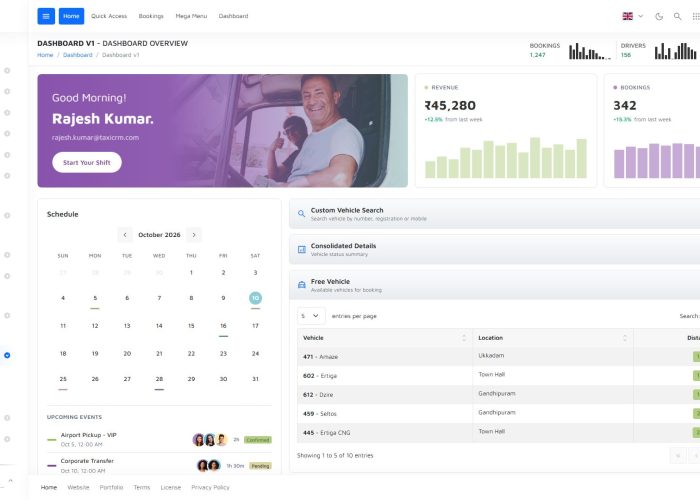This screenshot has width=700, height=500.
Task: Select date 28 in the calendar
Action: [x=159, y=379]
